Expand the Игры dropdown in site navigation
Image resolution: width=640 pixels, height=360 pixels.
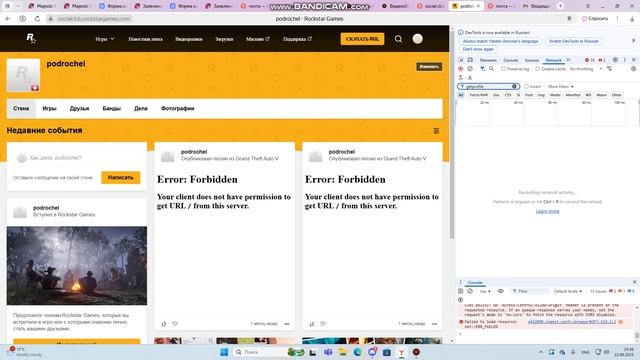105,39
